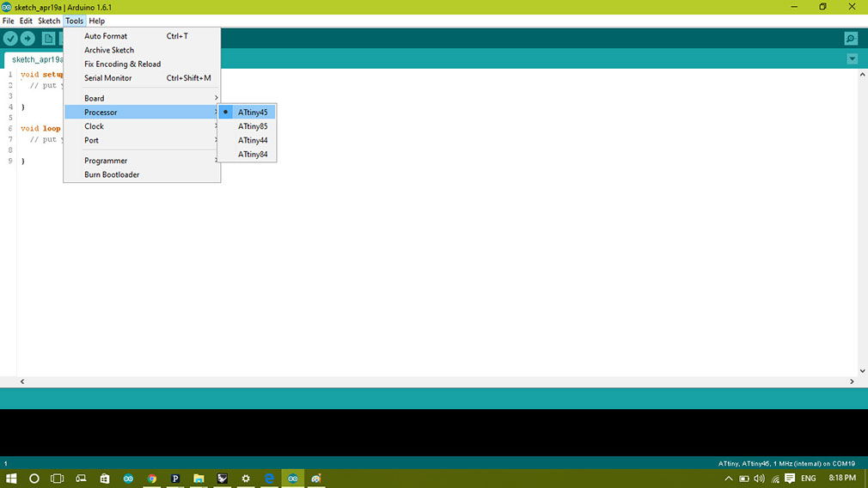Open Action Center notifications icon

coord(790,479)
